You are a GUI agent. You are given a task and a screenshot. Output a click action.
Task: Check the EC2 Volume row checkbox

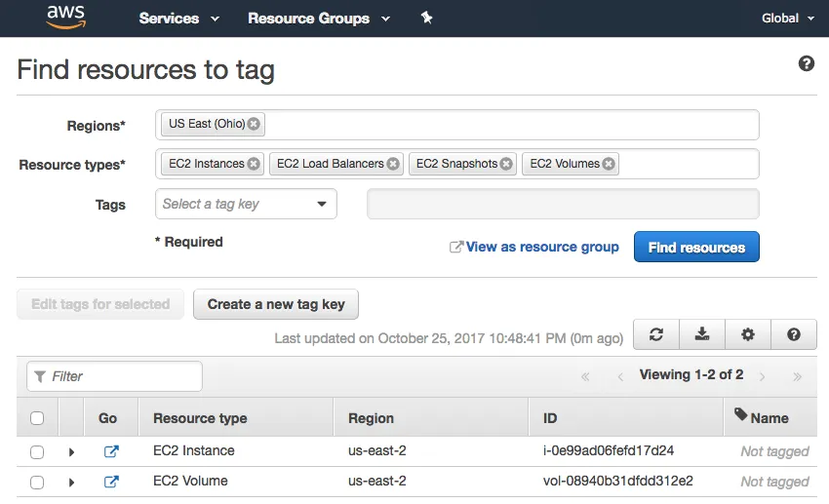(x=37, y=482)
